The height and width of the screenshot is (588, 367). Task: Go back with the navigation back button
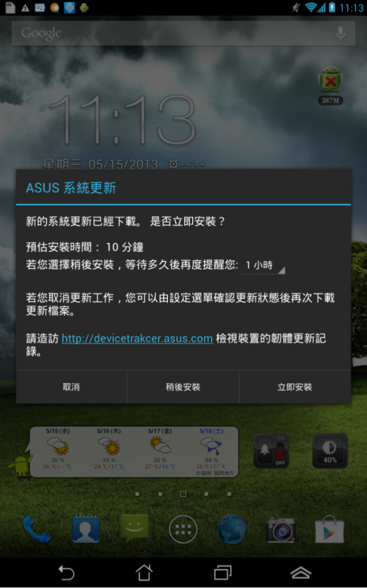click(67, 573)
